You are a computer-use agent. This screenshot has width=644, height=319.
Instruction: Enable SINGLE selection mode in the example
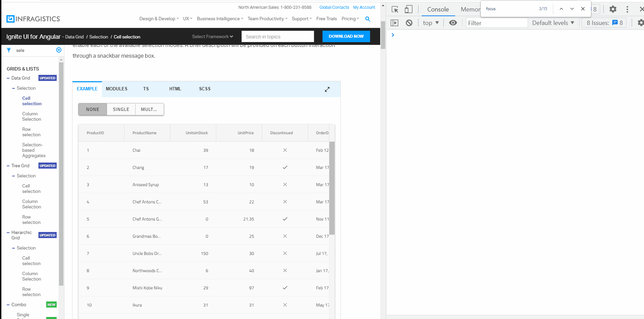[121, 109]
